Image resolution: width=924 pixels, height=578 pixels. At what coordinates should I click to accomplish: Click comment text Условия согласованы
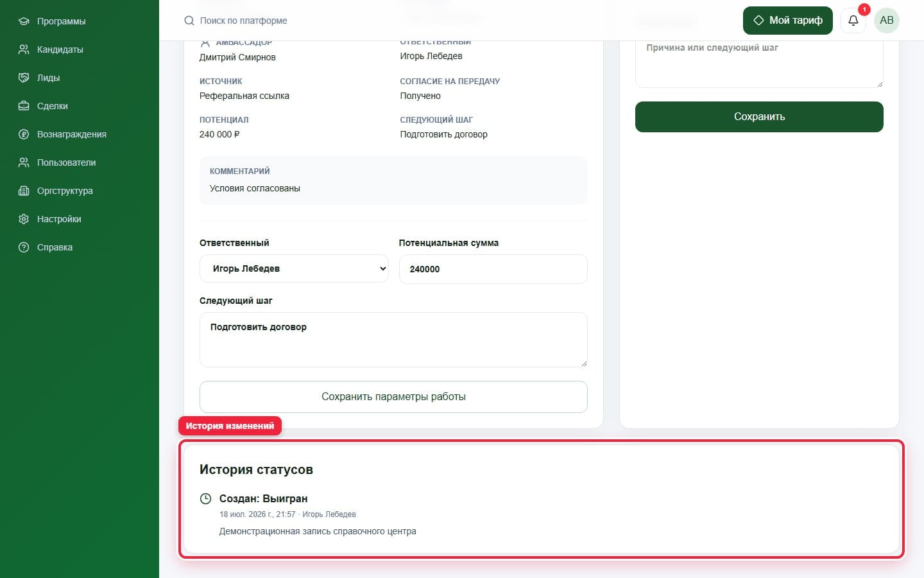pyautogui.click(x=255, y=188)
